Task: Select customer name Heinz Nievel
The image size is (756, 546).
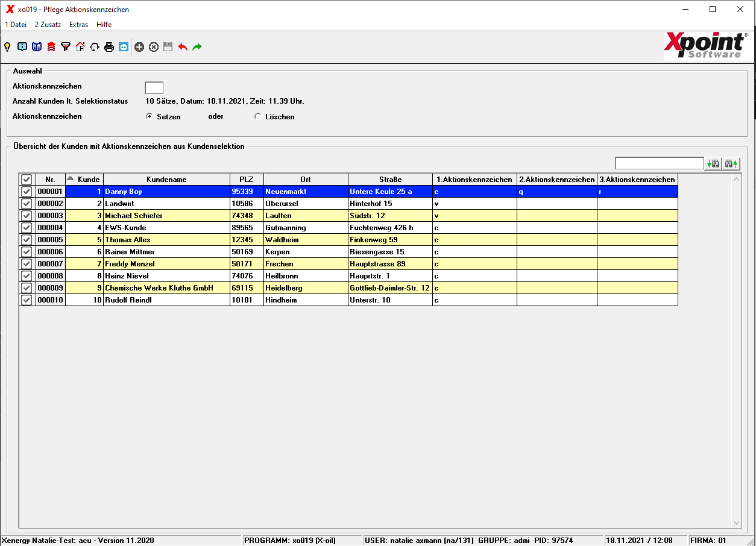Action: pos(127,276)
